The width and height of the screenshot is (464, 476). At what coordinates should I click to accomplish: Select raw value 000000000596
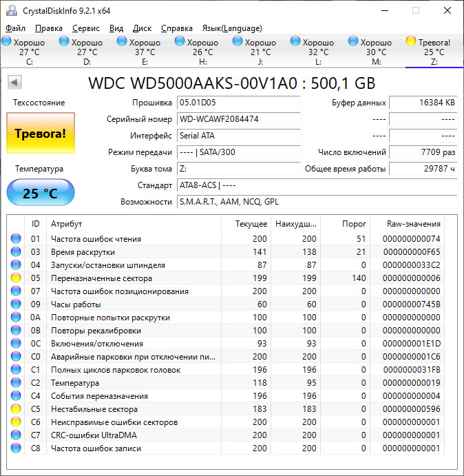click(411, 409)
